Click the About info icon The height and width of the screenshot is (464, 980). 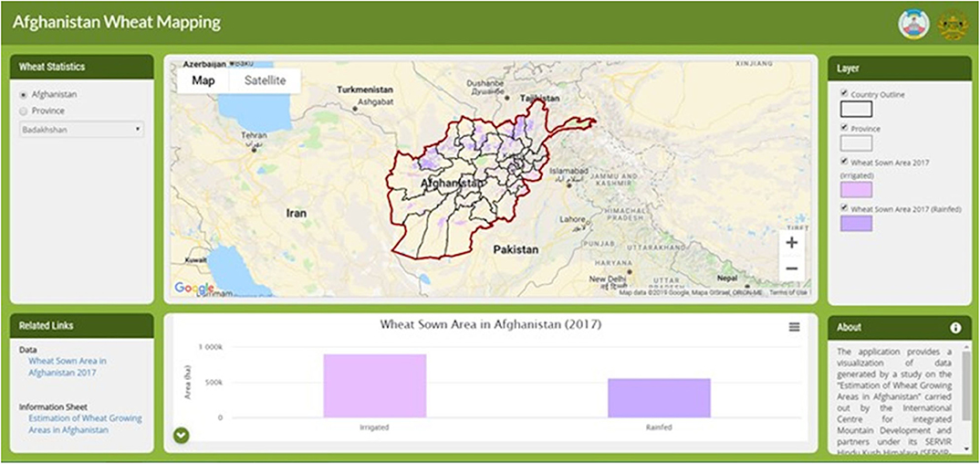coord(955,328)
